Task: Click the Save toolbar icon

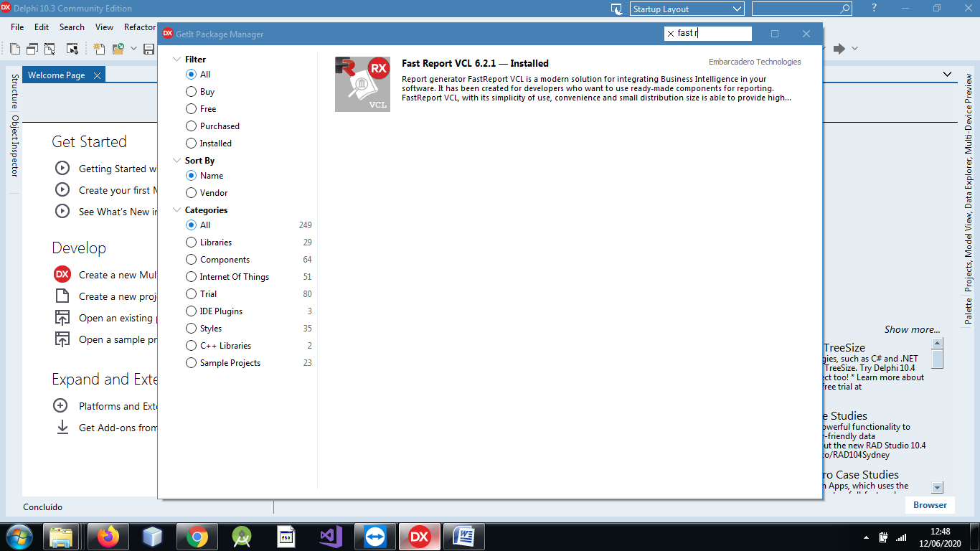Action: click(x=149, y=49)
